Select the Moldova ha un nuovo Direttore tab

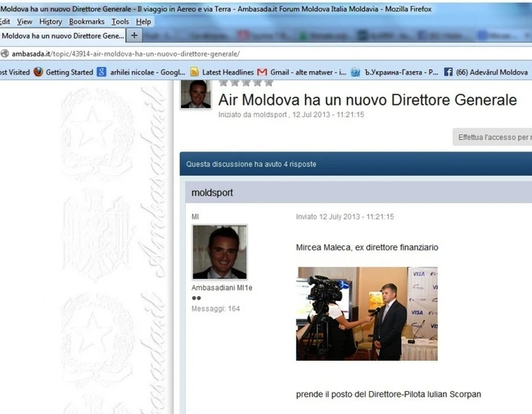click(62, 36)
